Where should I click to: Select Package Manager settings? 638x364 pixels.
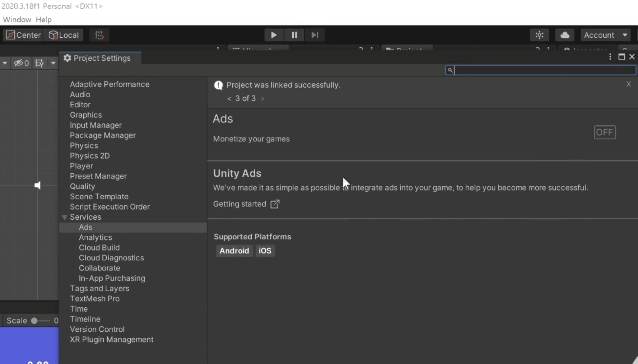(103, 135)
